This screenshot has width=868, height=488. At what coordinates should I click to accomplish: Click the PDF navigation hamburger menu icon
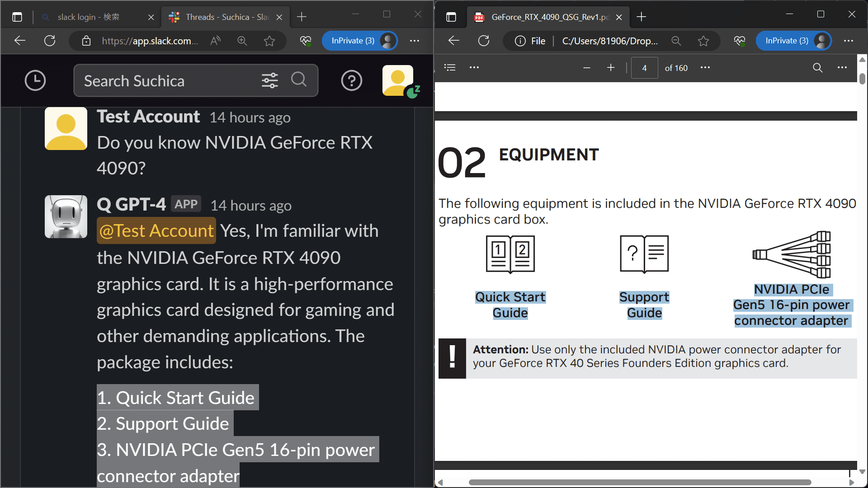[x=450, y=67]
